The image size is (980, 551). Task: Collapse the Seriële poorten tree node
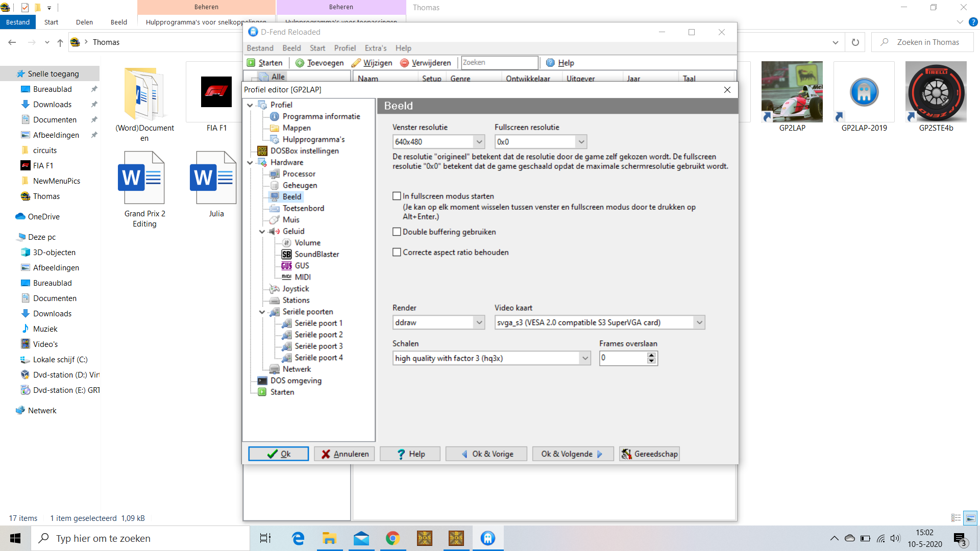(262, 312)
